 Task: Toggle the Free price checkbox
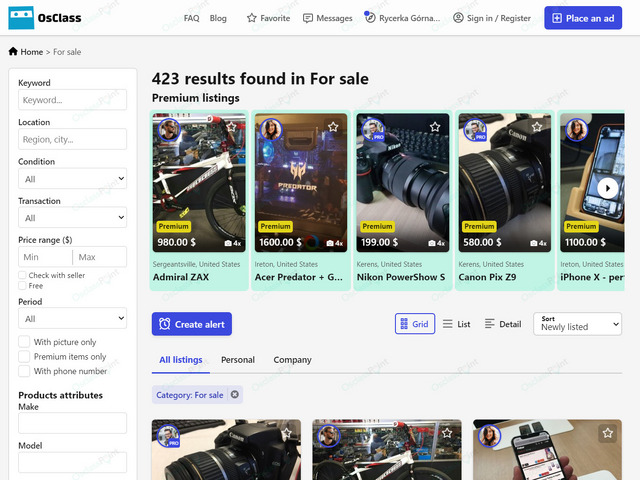point(22,286)
